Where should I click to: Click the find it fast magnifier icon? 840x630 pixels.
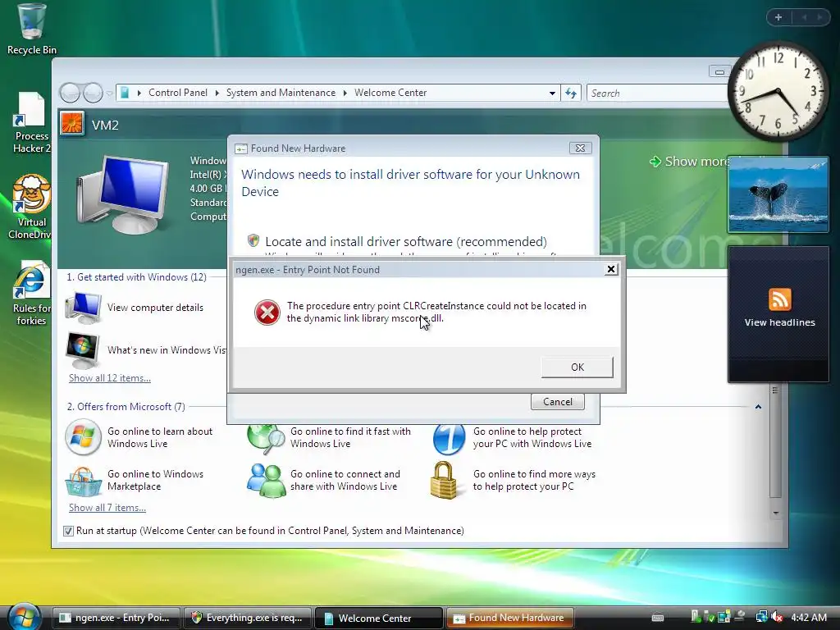click(266, 440)
